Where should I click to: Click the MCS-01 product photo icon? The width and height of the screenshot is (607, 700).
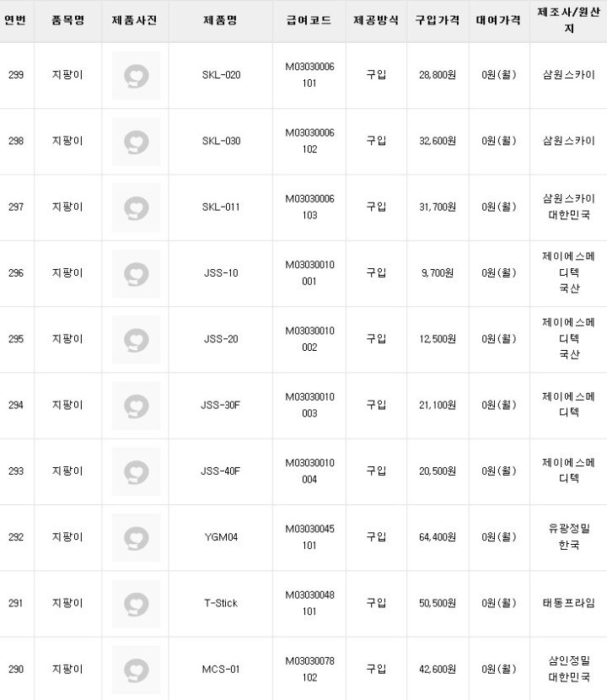[x=136, y=669]
